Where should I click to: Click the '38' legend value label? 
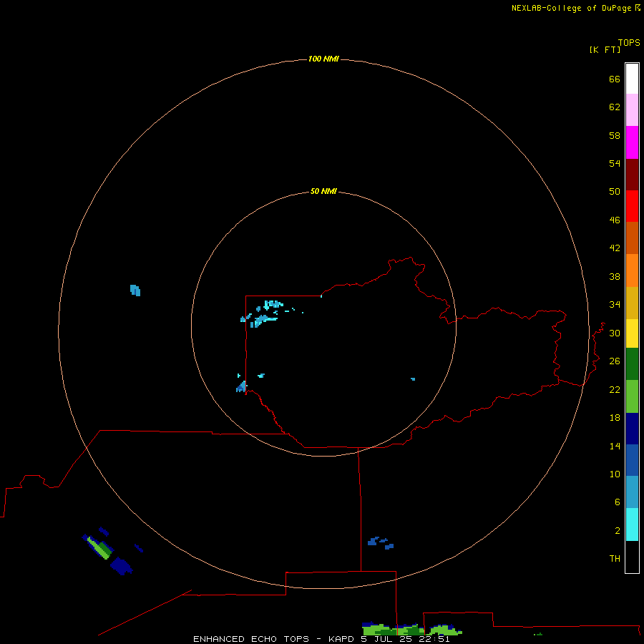pyautogui.click(x=615, y=276)
